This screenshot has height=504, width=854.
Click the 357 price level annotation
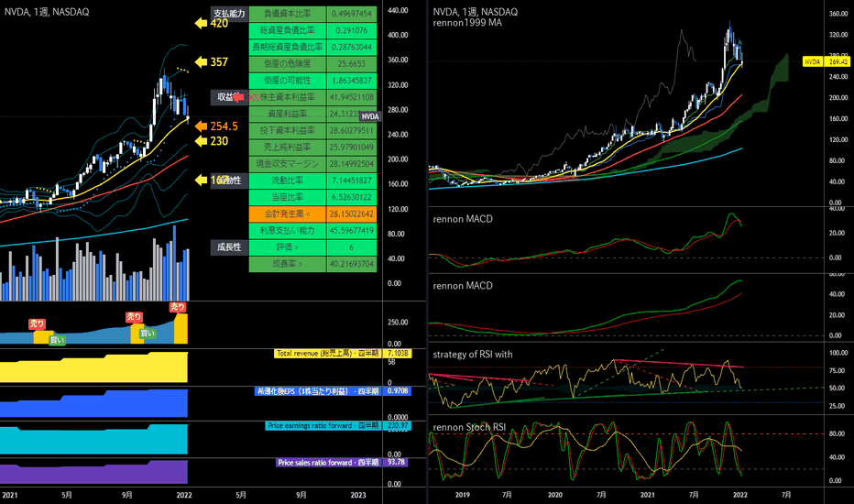[212, 62]
